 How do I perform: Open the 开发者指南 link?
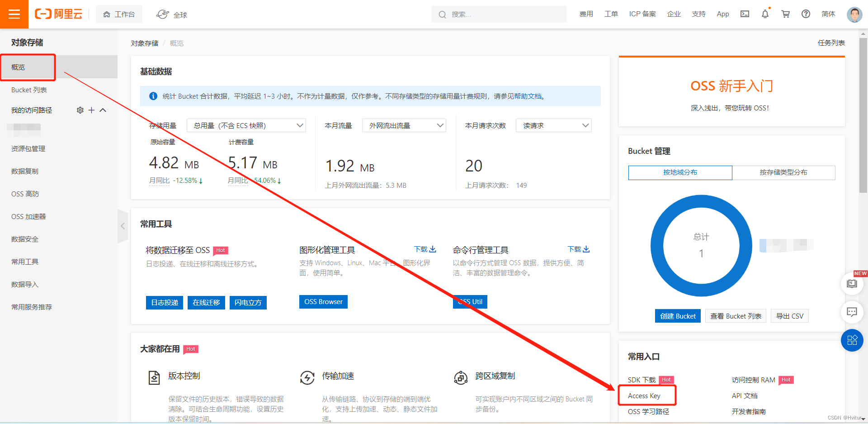click(749, 411)
